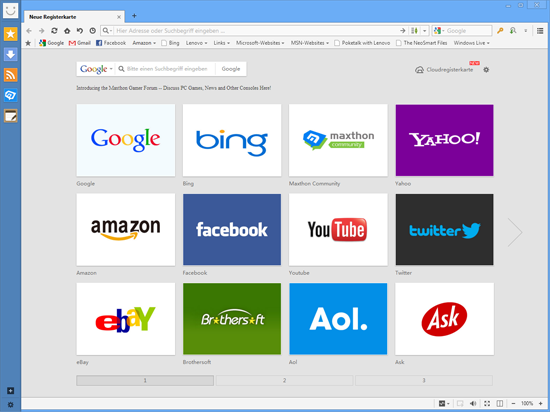
Task: Select quick access page 1
Action: pyautogui.click(x=145, y=380)
